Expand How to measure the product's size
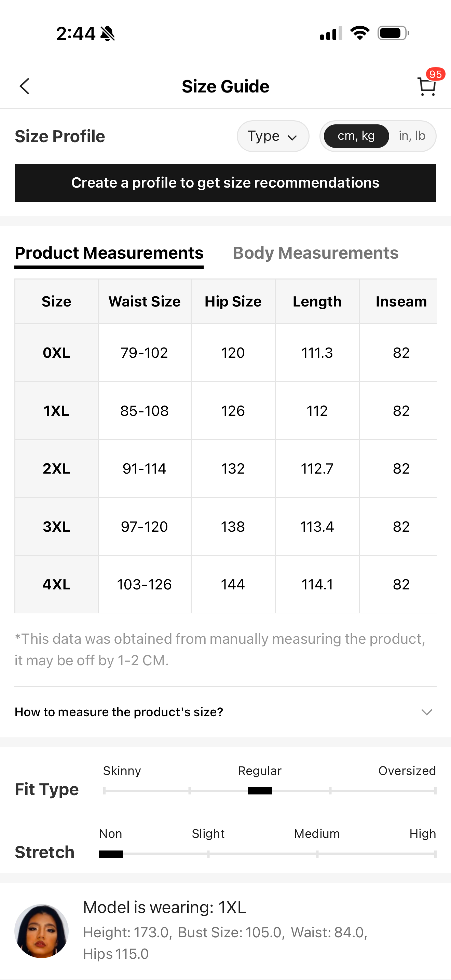This screenshot has width=451, height=980. (x=119, y=712)
